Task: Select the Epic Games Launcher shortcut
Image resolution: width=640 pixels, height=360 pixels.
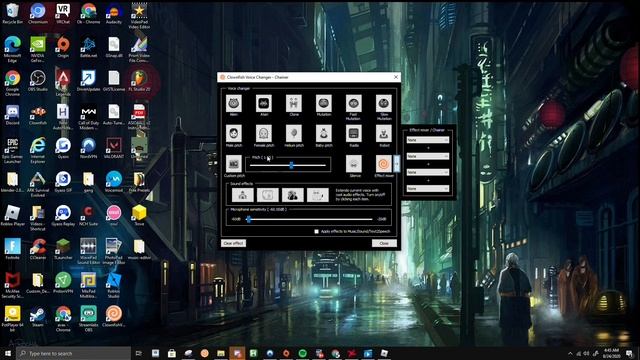Action: [12, 150]
